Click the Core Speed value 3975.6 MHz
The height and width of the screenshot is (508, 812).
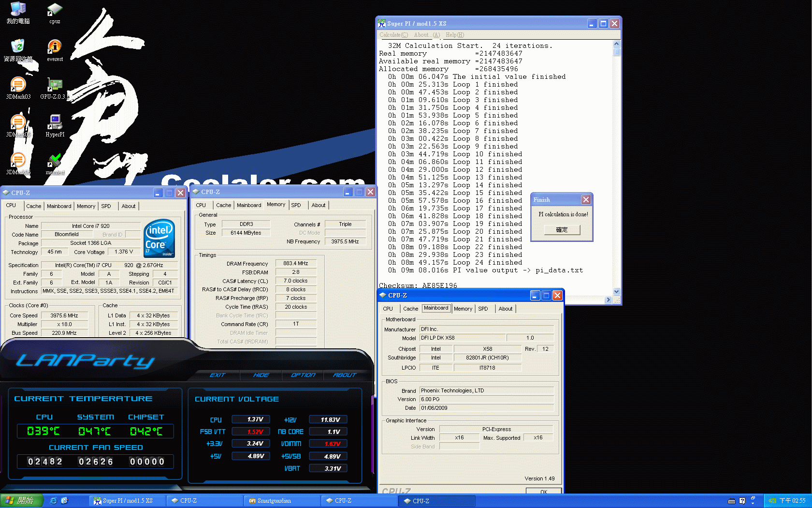click(x=64, y=315)
